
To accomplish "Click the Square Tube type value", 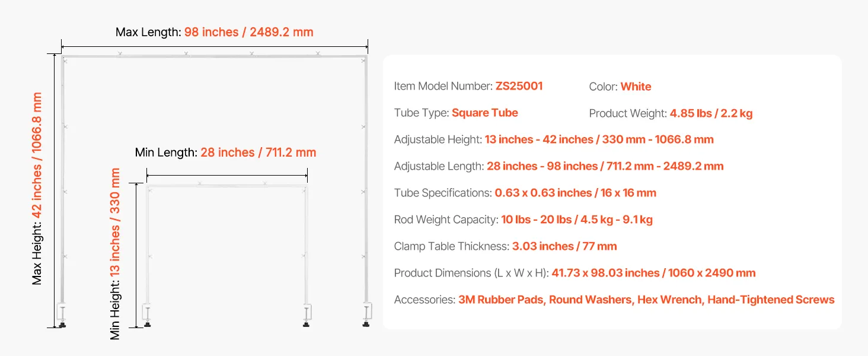I will [x=484, y=113].
